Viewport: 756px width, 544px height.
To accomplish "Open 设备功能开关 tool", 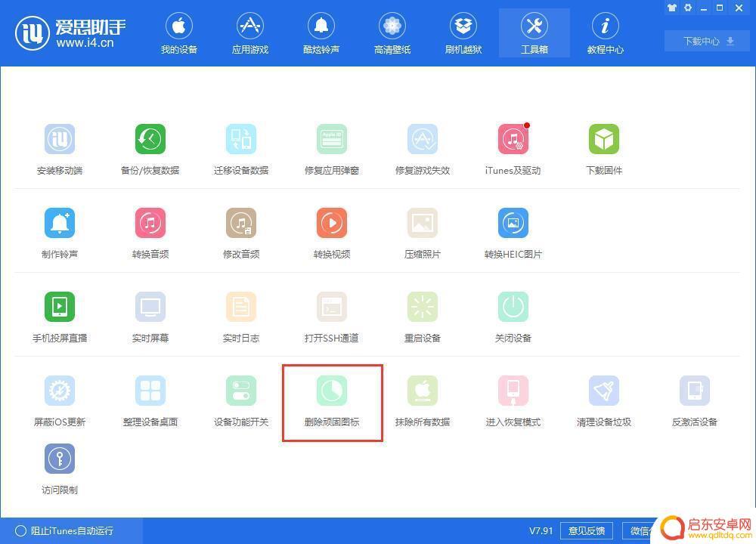I will 241,401.
